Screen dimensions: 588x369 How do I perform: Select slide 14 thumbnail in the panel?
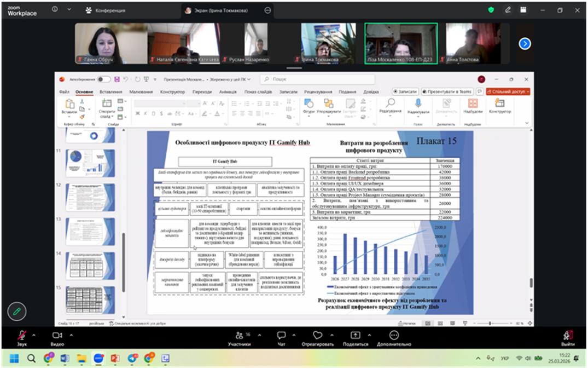(x=90, y=265)
